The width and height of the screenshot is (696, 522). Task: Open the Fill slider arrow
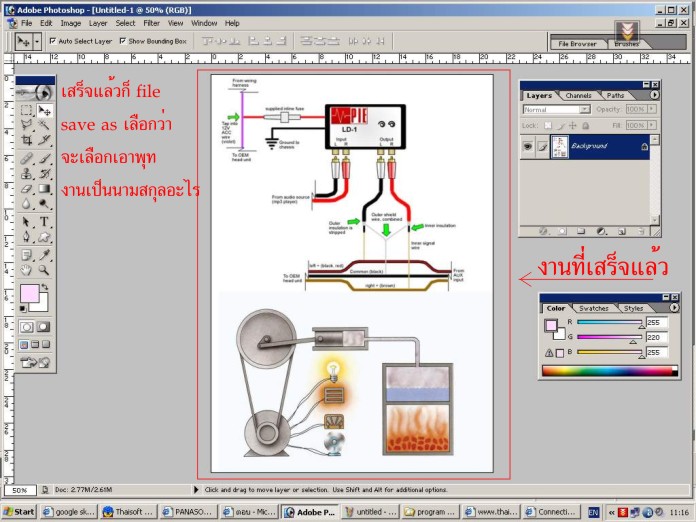tap(652, 126)
